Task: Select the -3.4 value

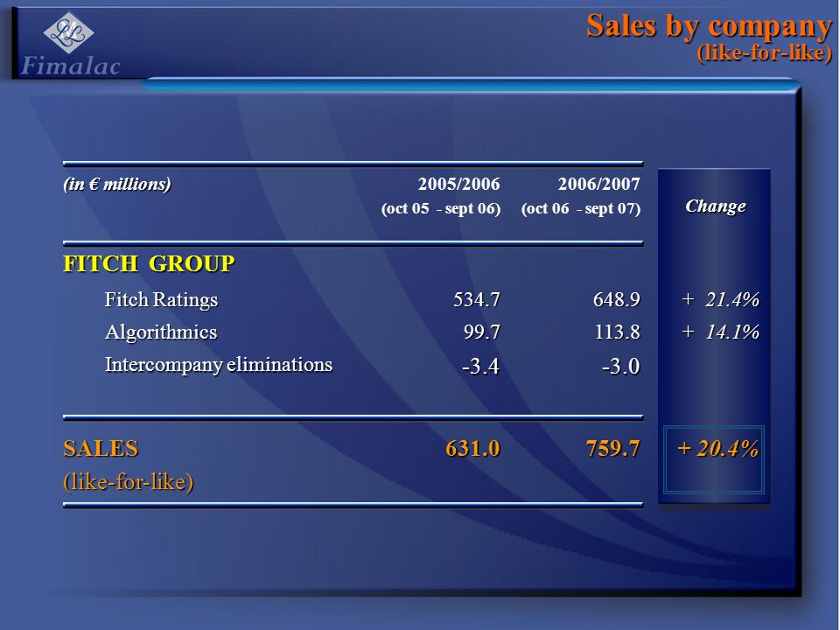Action: 481,367
